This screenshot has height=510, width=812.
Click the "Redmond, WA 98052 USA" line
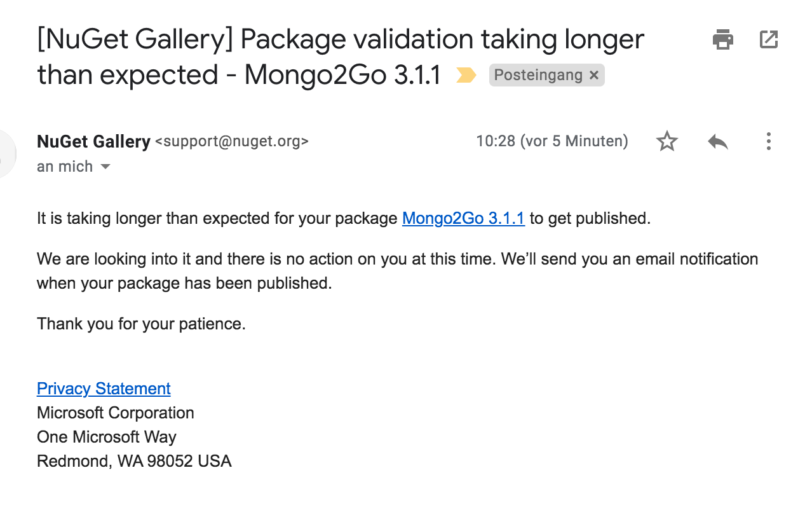(x=134, y=461)
